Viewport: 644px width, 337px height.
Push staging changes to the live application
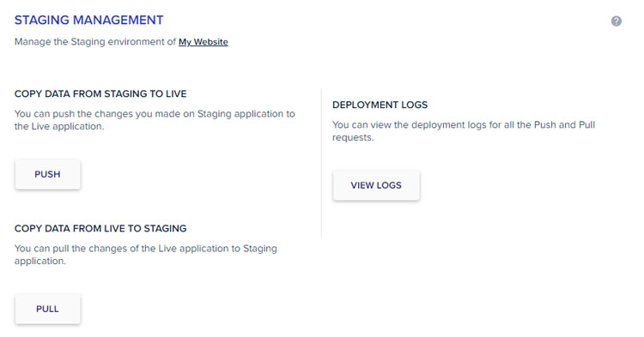pos(47,174)
